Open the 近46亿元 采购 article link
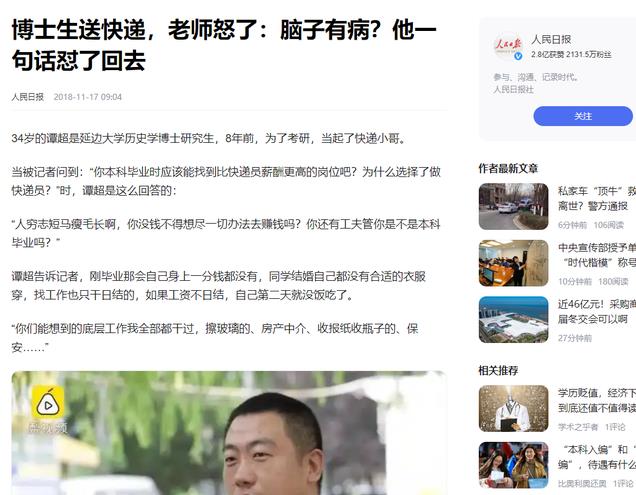Image resolution: width=636 pixels, height=495 pixels. (x=597, y=312)
